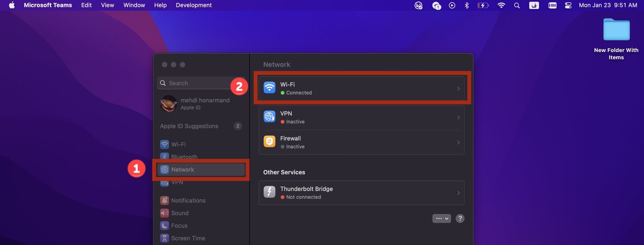Click the help question mark button
The width and height of the screenshot is (644, 245).
click(460, 218)
